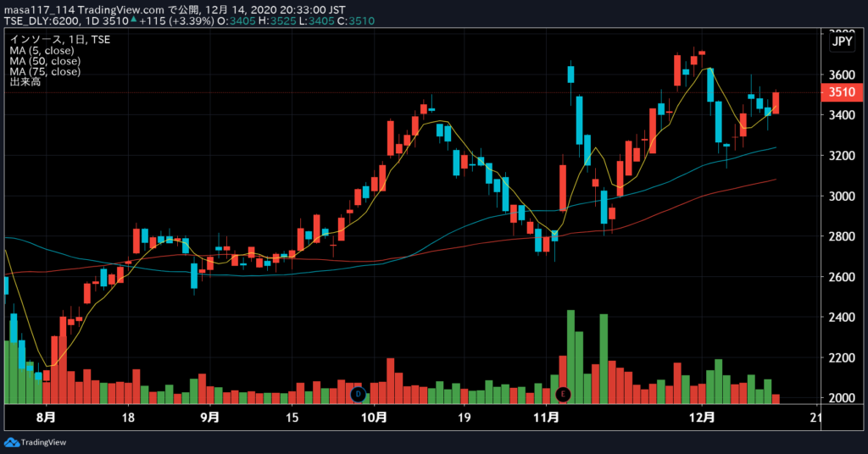Select the MA (5, close) indicator legend
Viewport: 868px width, 454px height.
click(x=42, y=50)
